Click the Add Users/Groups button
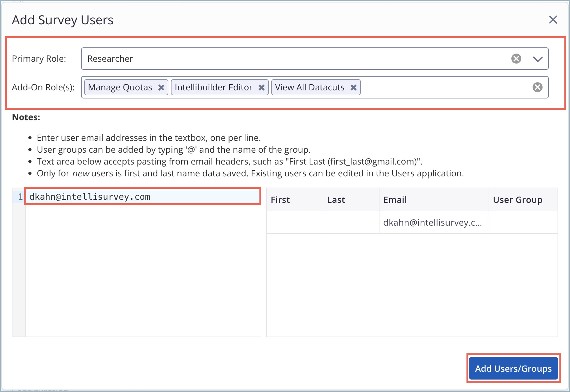The image size is (570, 392). (x=513, y=368)
